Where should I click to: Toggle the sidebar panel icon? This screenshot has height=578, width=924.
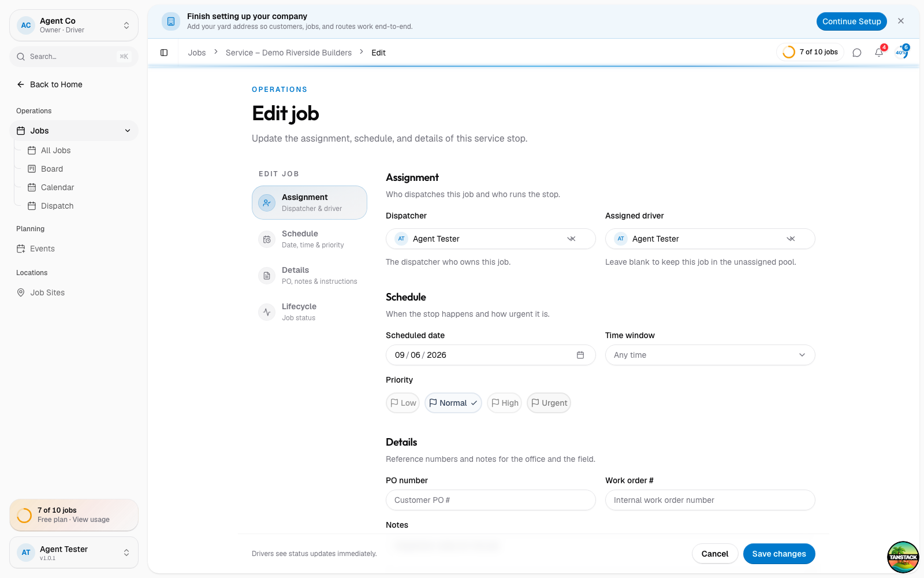pos(164,53)
